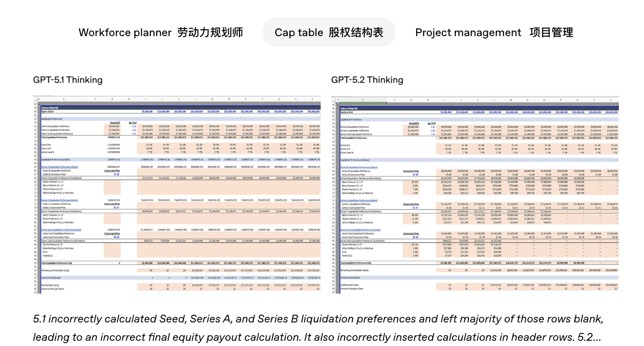
Task: Click the GPT-5.1 Thinking heading
Action: (68, 80)
